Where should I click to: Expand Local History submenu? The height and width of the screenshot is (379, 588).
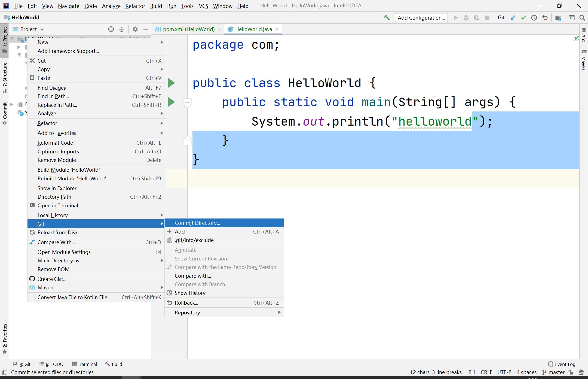click(x=97, y=215)
